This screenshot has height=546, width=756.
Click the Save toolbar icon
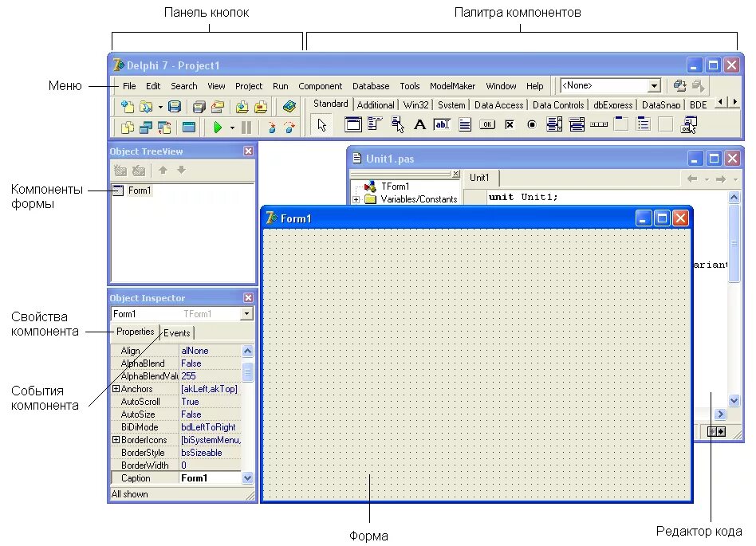(x=175, y=107)
